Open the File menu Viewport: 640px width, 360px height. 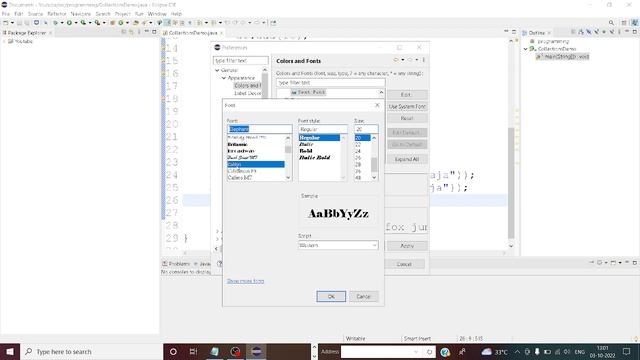pyautogui.click(x=6, y=14)
